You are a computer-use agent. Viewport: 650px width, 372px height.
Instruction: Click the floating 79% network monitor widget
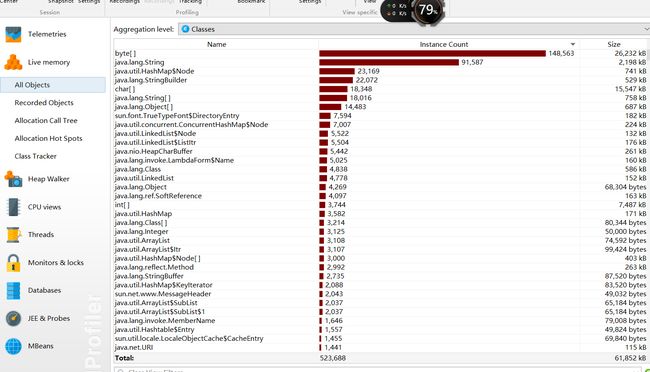(412, 10)
